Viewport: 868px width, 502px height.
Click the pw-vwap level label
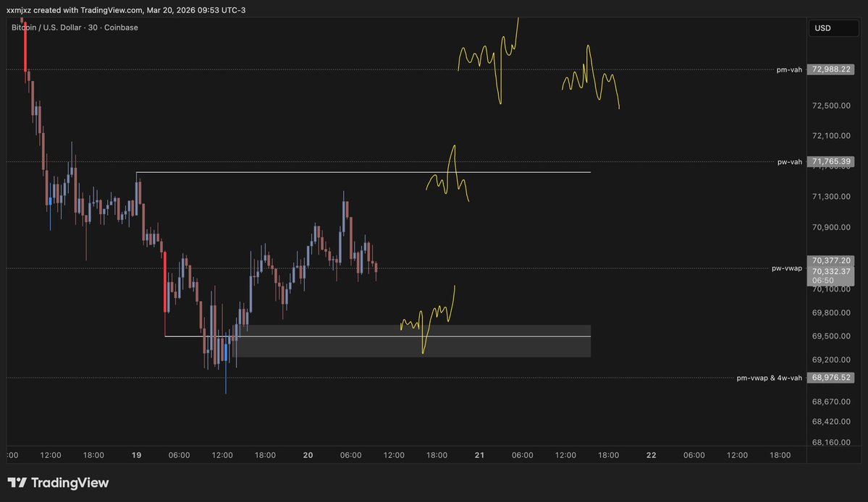[x=787, y=268]
